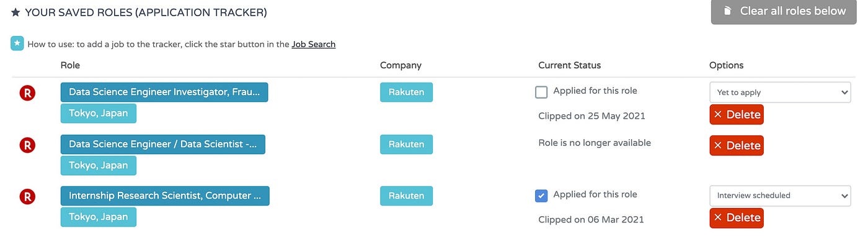
Task: Click the file icon in Clear all roles button
Action: click(728, 11)
